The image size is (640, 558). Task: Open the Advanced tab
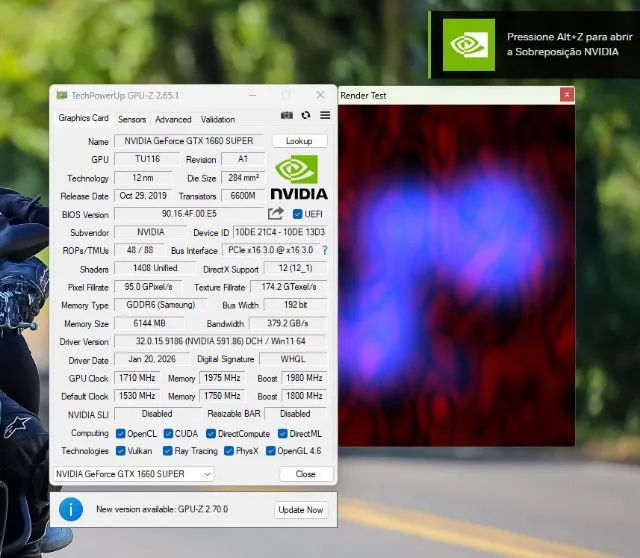pyautogui.click(x=173, y=119)
